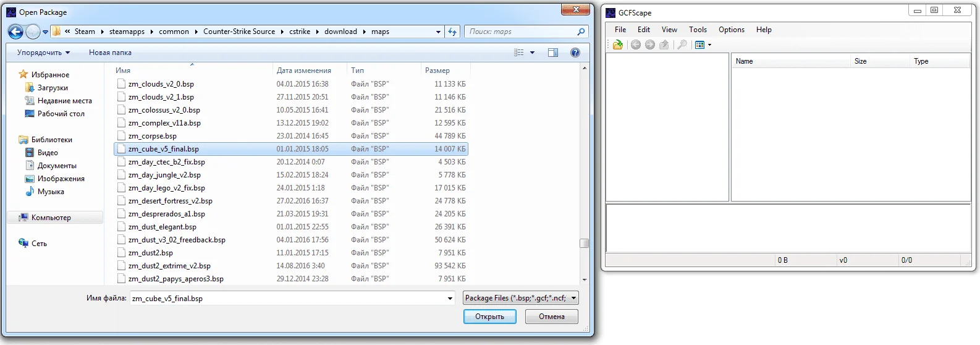
Task: Go back using dialog's blue Back arrow
Action: [15, 32]
